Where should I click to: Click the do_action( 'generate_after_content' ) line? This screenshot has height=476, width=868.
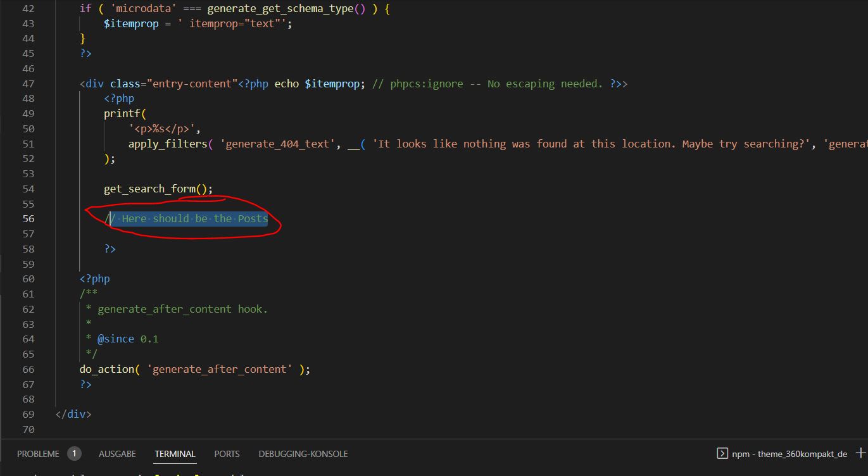[195, 370]
